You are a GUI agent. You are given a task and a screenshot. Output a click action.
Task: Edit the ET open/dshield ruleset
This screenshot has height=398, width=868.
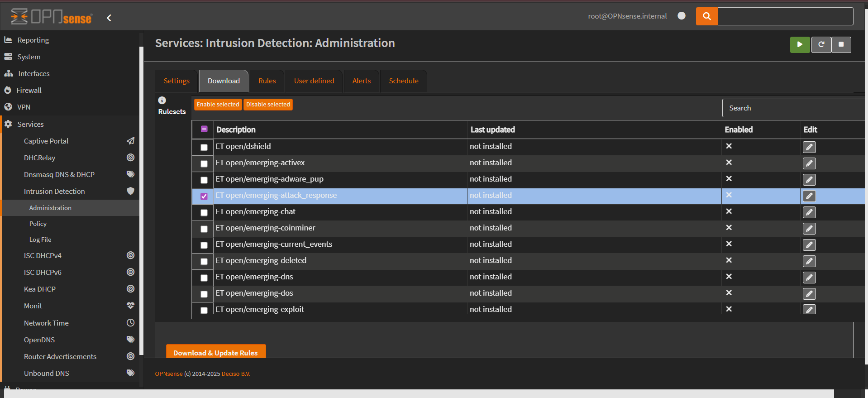pyautogui.click(x=809, y=147)
